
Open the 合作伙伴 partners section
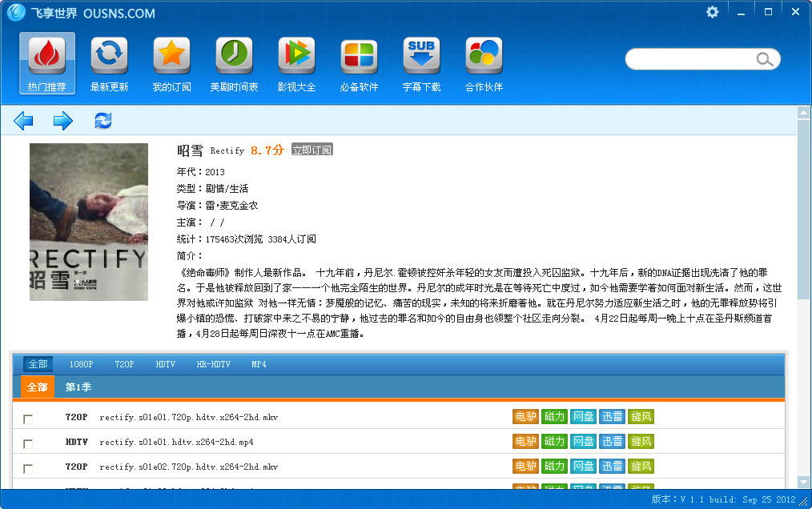point(484,63)
